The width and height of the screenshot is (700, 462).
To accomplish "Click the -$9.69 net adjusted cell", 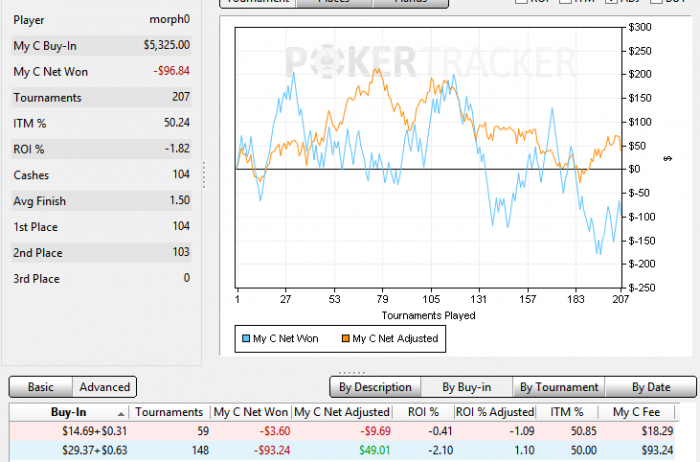I will click(375, 431).
